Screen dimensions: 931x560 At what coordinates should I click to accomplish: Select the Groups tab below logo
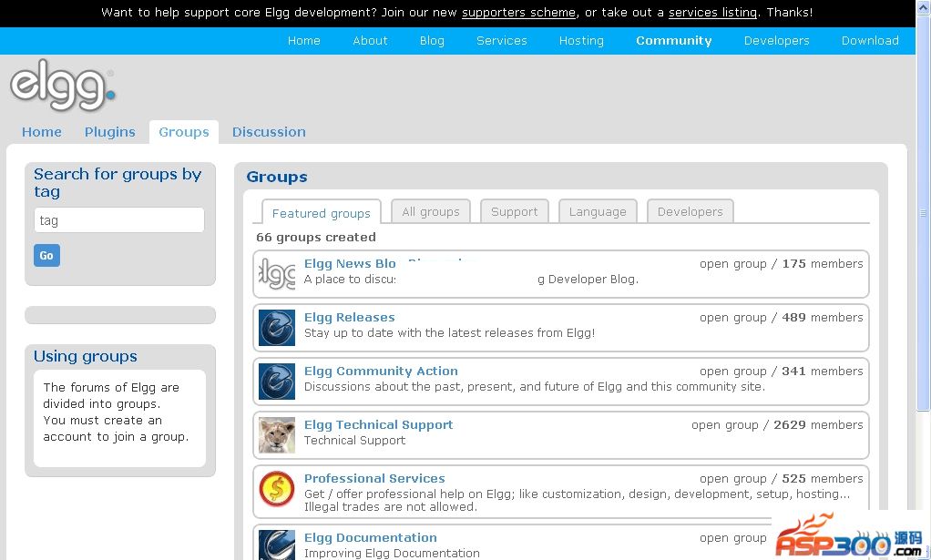coord(184,132)
